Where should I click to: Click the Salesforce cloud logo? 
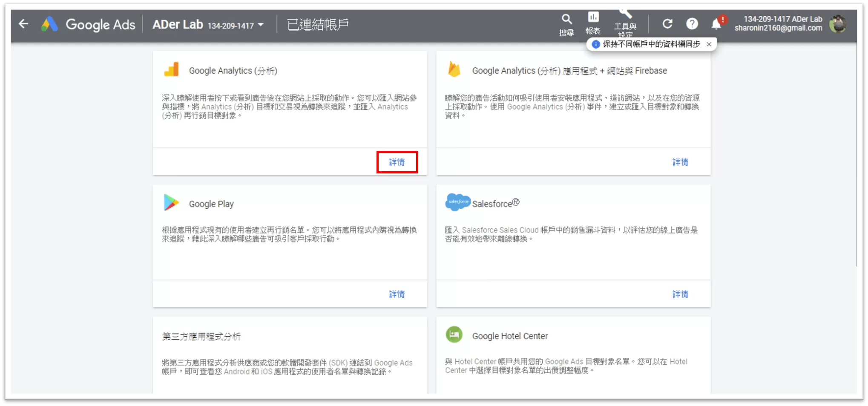click(457, 202)
